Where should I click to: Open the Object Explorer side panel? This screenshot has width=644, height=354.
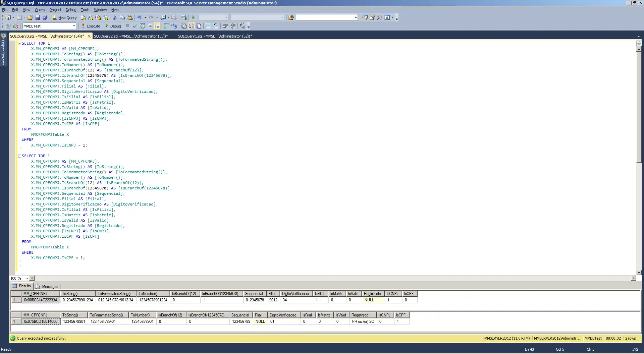click(3, 50)
